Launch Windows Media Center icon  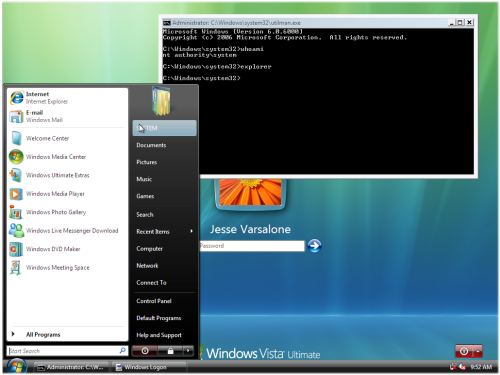[16, 157]
